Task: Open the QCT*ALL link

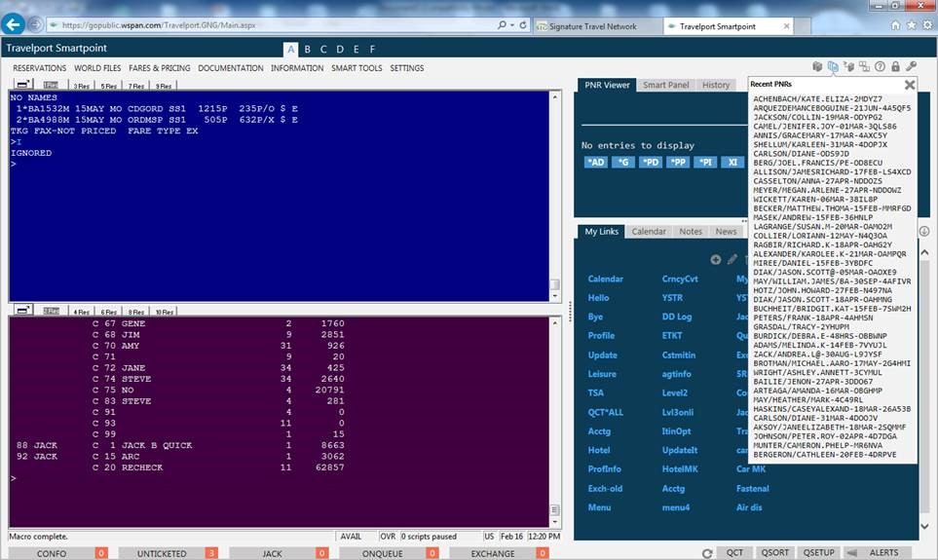Action: [606, 412]
